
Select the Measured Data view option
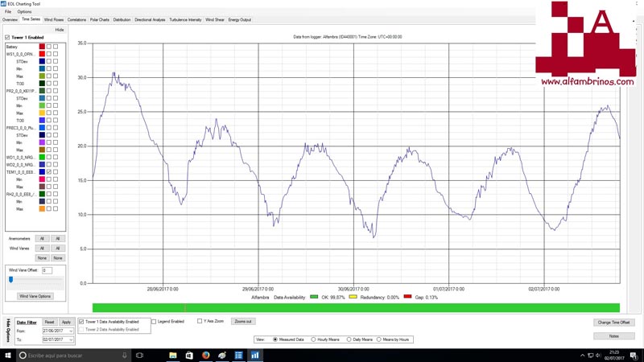pyautogui.click(x=275, y=339)
